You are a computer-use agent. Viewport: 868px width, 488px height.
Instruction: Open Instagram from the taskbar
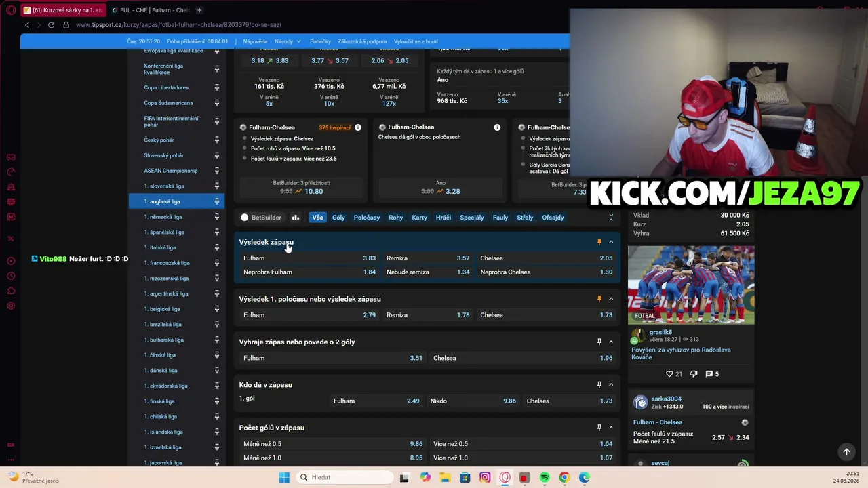coord(485,477)
